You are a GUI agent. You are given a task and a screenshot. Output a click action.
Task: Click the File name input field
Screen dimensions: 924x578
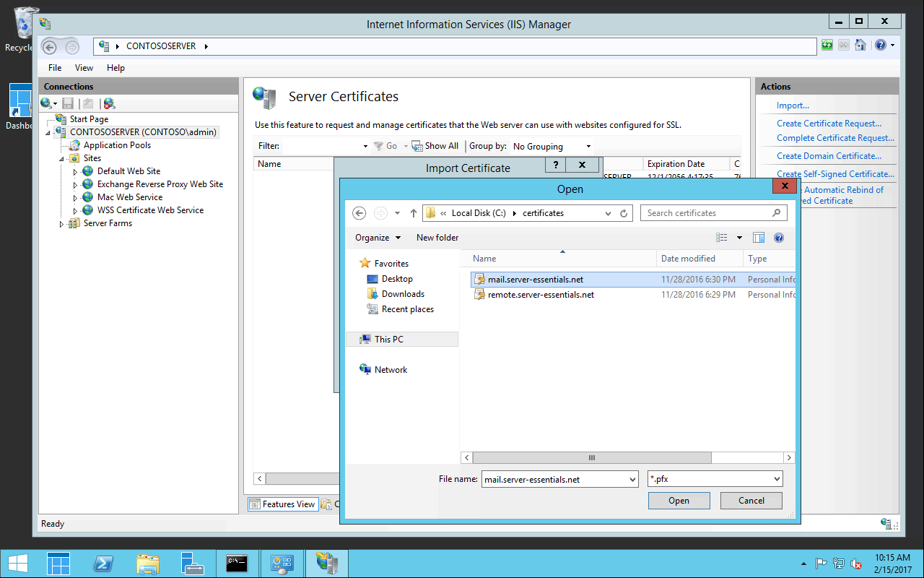tap(560, 479)
